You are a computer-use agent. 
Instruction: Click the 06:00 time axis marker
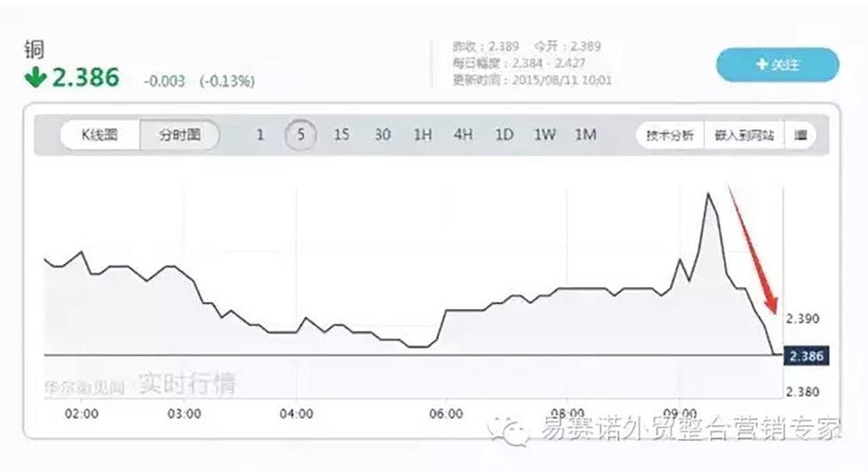coord(446,413)
